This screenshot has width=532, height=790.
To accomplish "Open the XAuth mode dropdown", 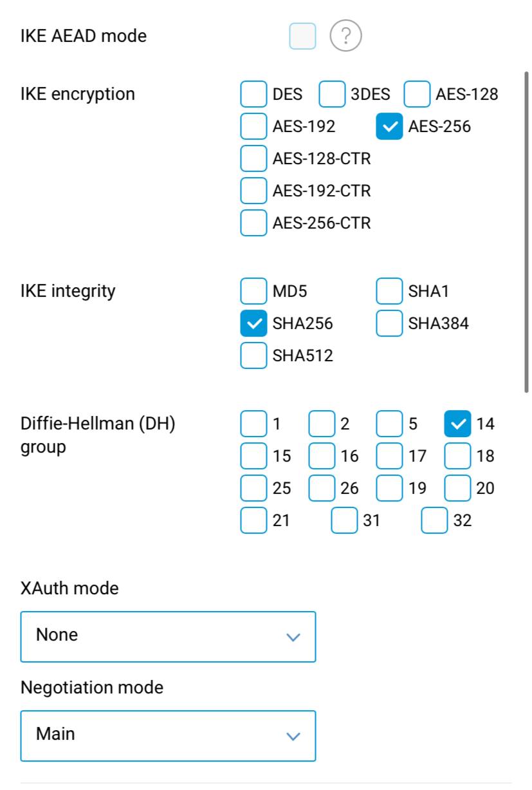I will (x=168, y=637).
